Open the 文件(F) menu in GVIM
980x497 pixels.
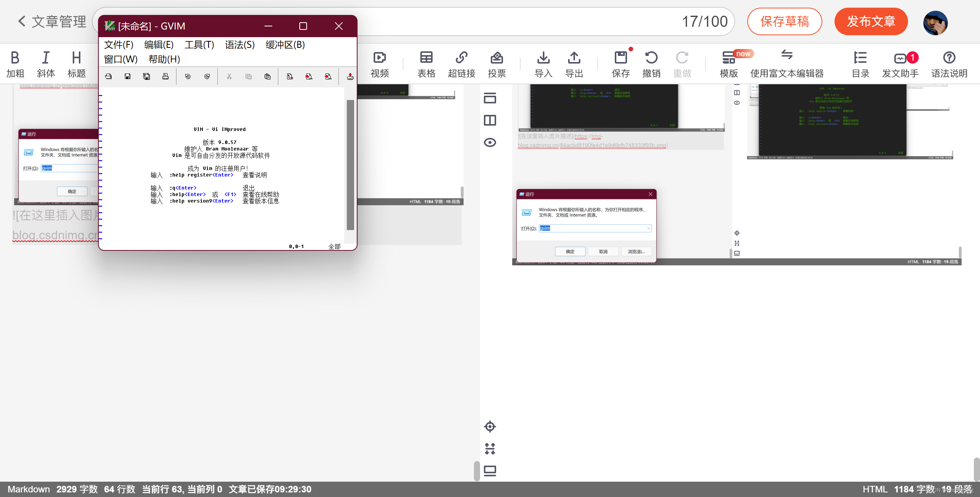[x=118, y=45]
